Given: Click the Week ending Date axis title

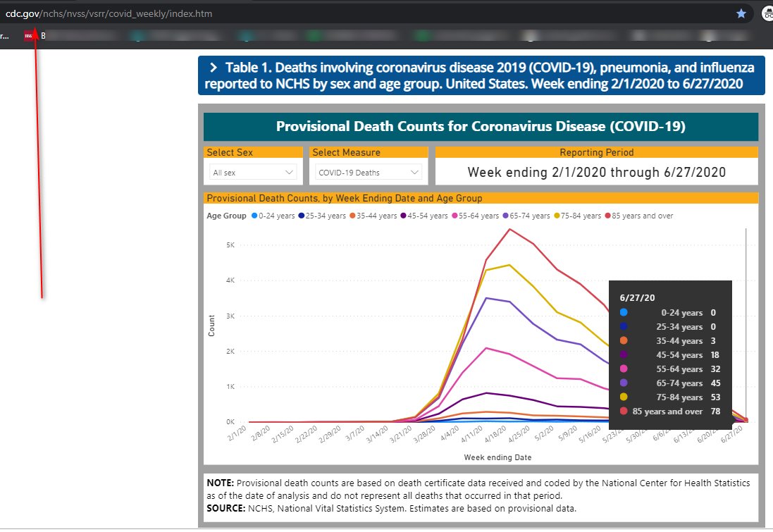Looking at the screenshot, I should click(x=497, y=457).
